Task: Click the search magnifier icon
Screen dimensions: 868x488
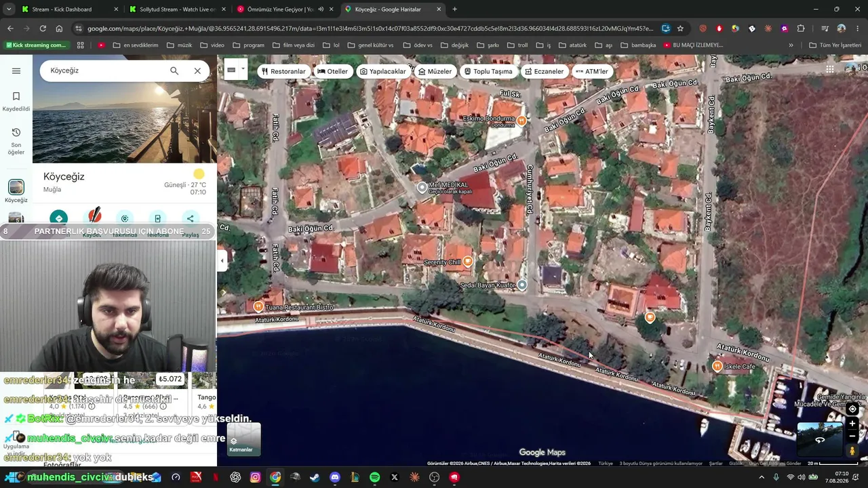Action: coord(174,70)
